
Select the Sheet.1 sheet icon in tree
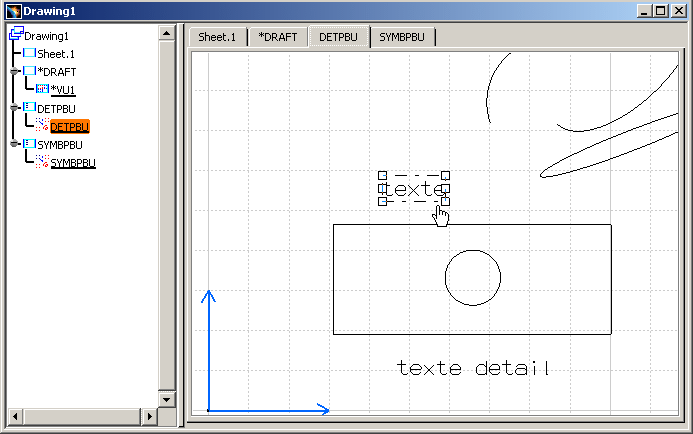29,53
